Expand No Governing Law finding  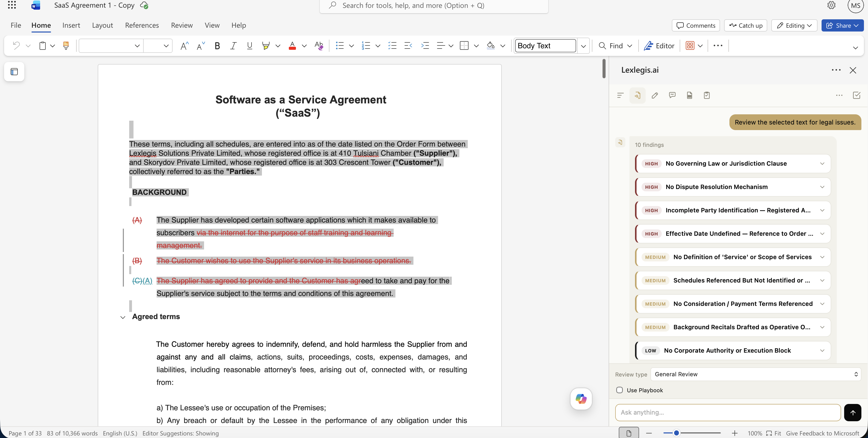732,164
